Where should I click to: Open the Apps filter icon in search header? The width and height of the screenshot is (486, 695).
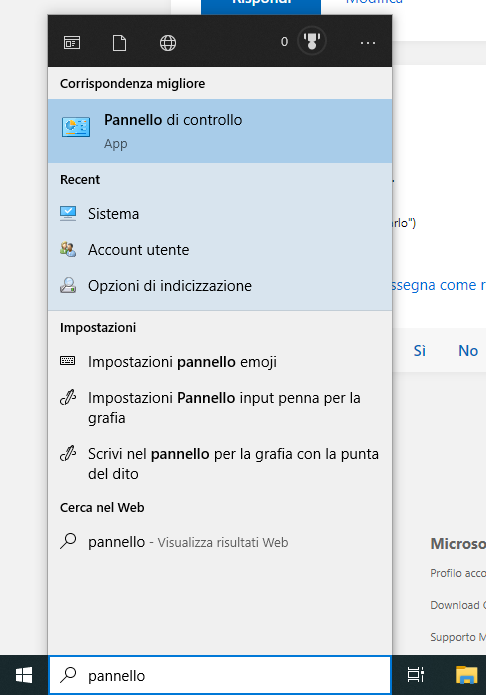72,43
